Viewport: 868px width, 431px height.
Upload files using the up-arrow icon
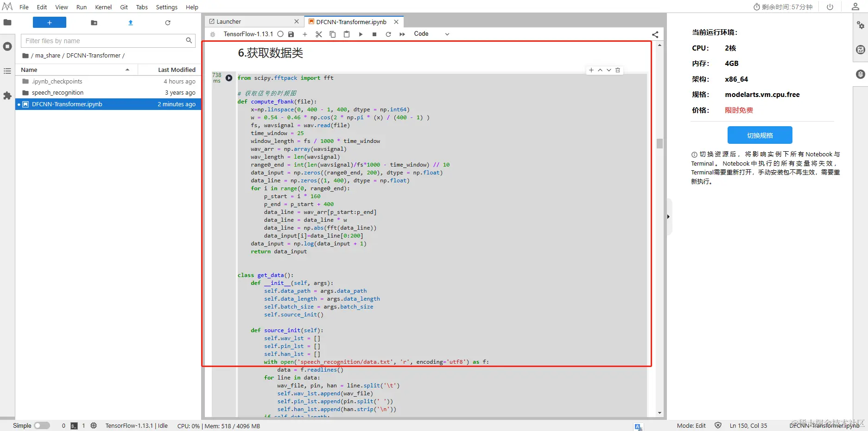pyautogui.click(x=131, y=23)
